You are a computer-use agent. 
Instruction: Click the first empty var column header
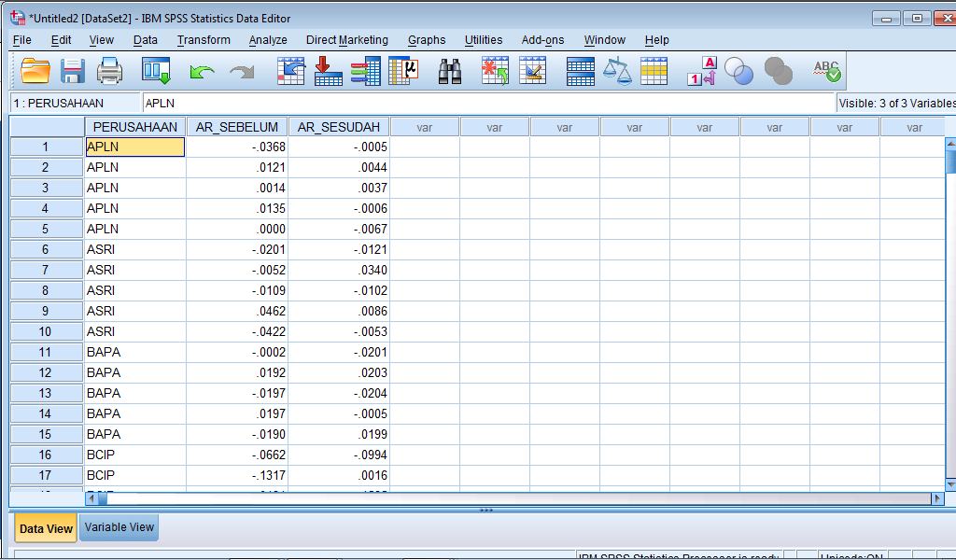pos(425,127)
